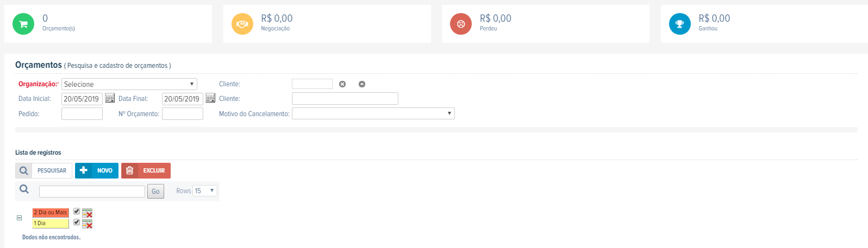Open the Organização Selecione dropdown

(x=129, y=84)
